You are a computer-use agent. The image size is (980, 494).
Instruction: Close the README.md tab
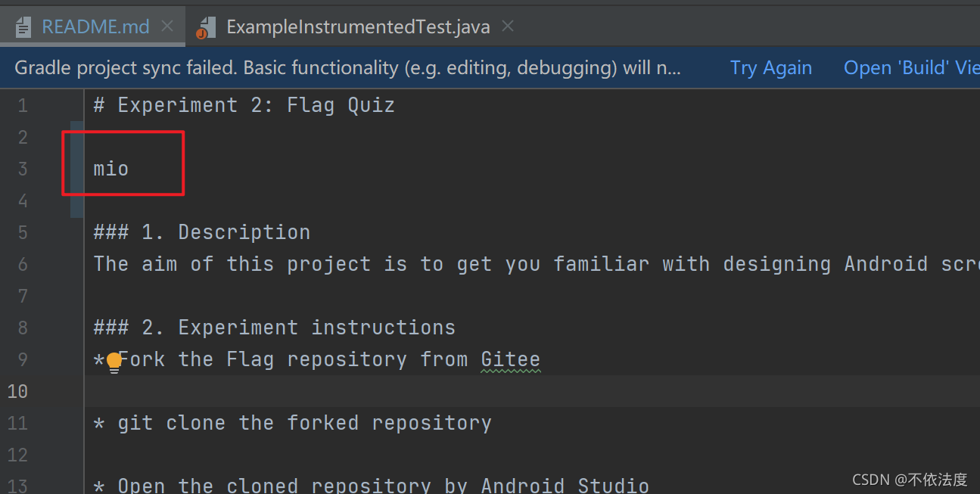[x=167, y=26]
